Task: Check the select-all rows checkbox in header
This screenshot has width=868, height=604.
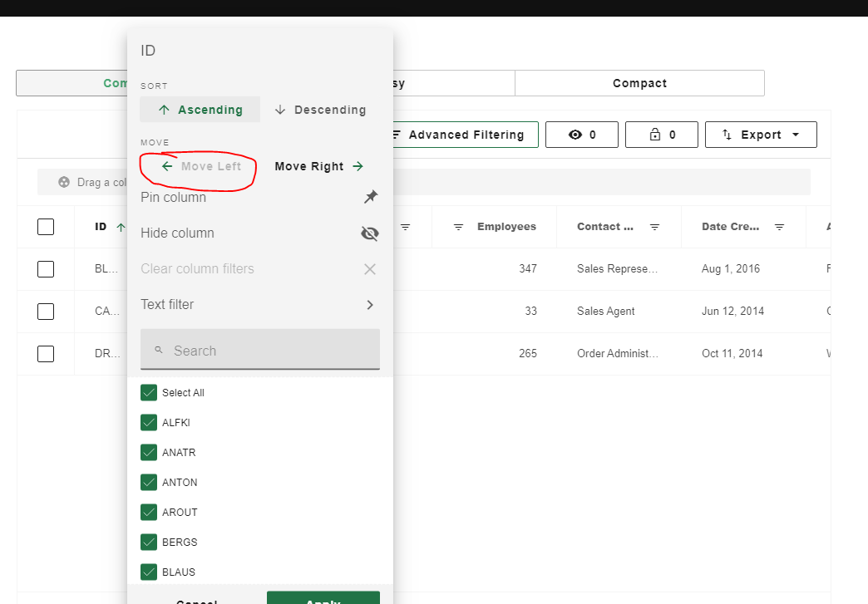Action: click(x=46, y=226)
